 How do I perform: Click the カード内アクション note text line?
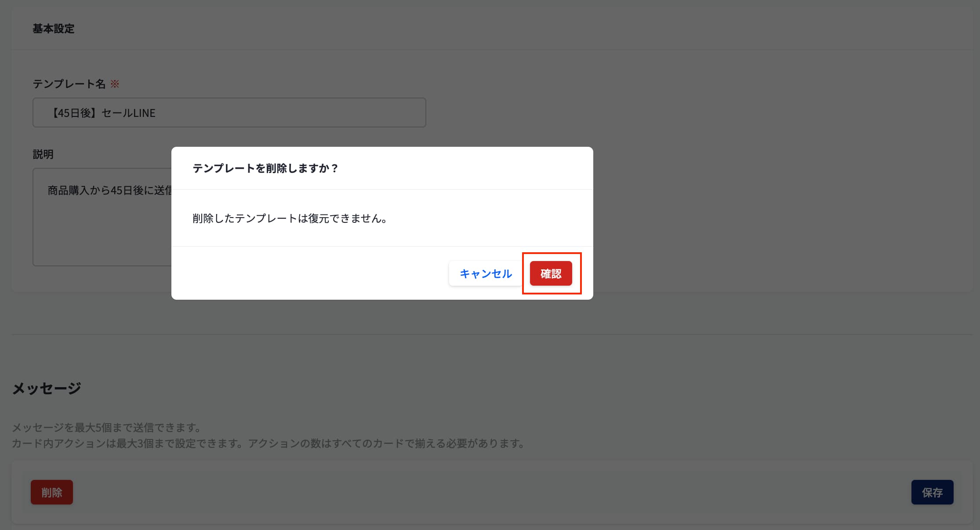(268, 443)
